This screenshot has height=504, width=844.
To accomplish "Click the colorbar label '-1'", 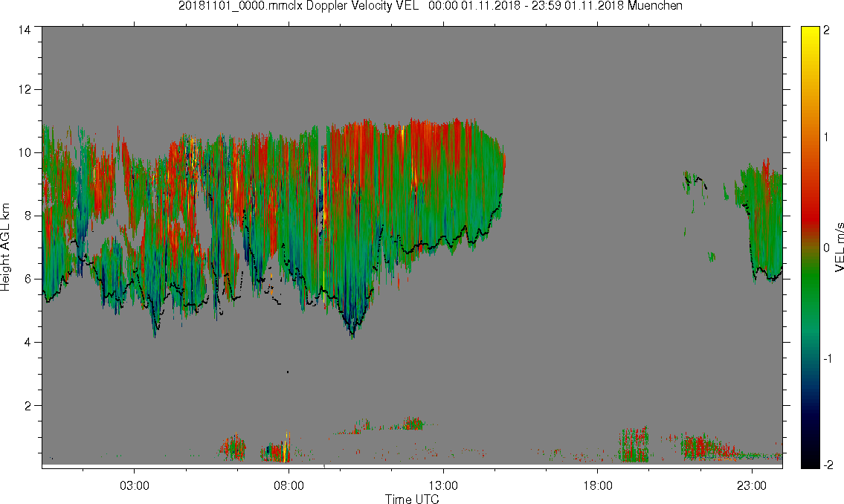I will (x=828, y=359).
